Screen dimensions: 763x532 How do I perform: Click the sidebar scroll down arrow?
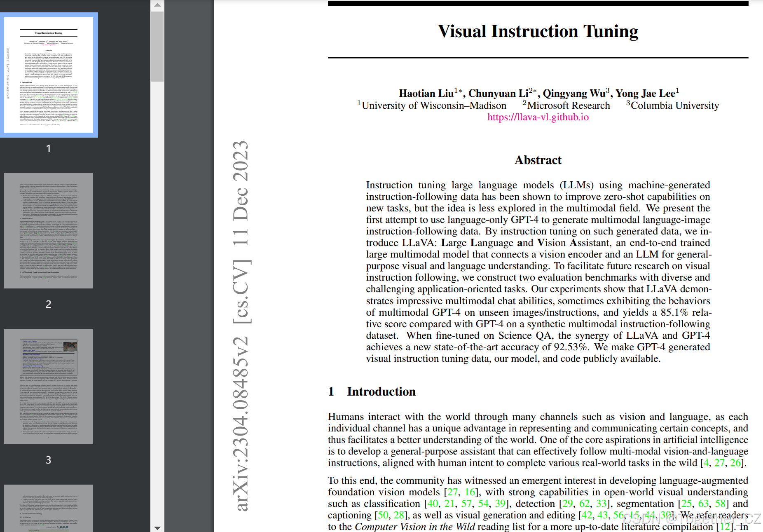(157, 527)
